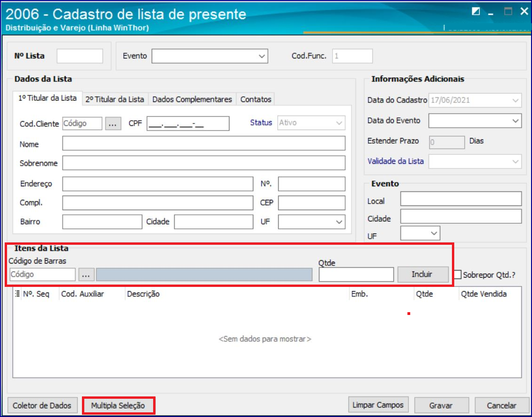The height and width of the screenshot is (417, 532).
Task: Click the Qtde Vendida column header
Action: pyautogui.click(x=490, y=294)
